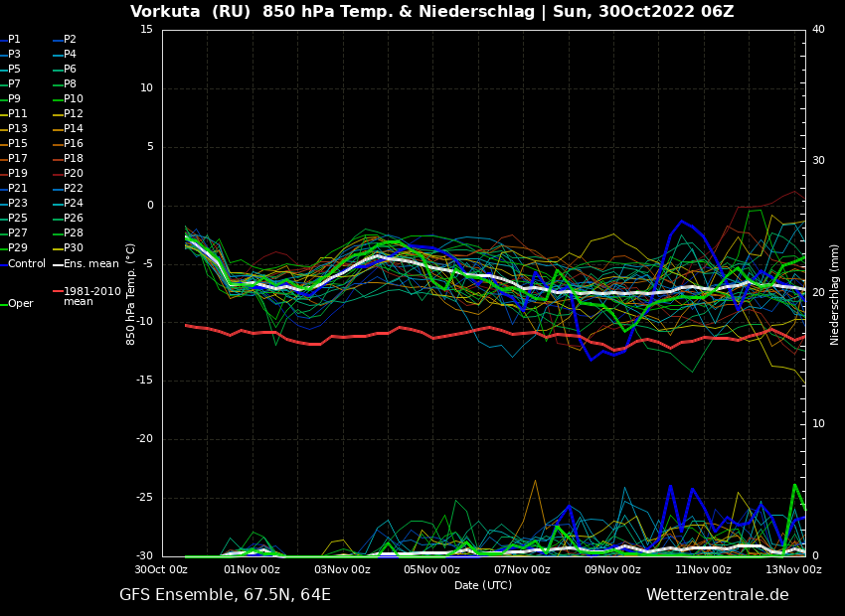Click the 850 hPa Temp. axis title
This screenshot has width=845, height=616.
(131, 294)
